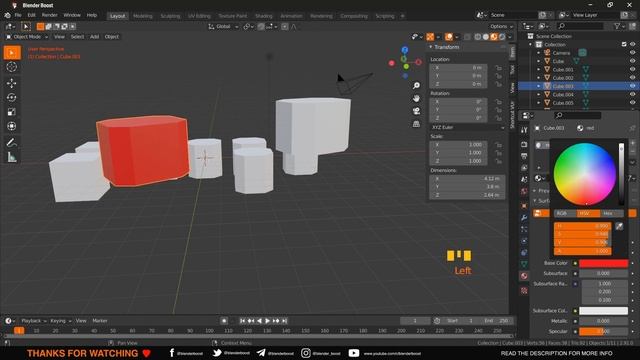Click the viewport zoom magnifier icon
Viewport: 640px width, 360px height.
point(416,85)
